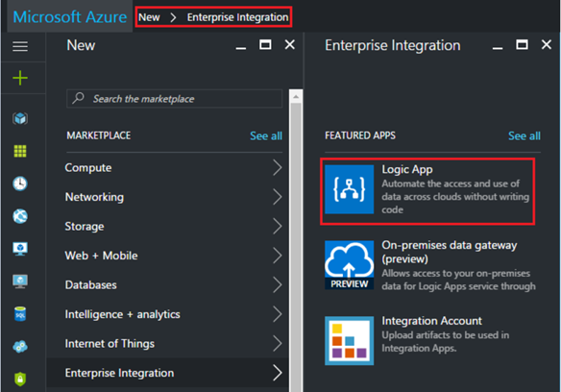This screenshot has height=392, width=561.
Task: Click the Integration Account tile icon
Action: (x=350, y=340)
